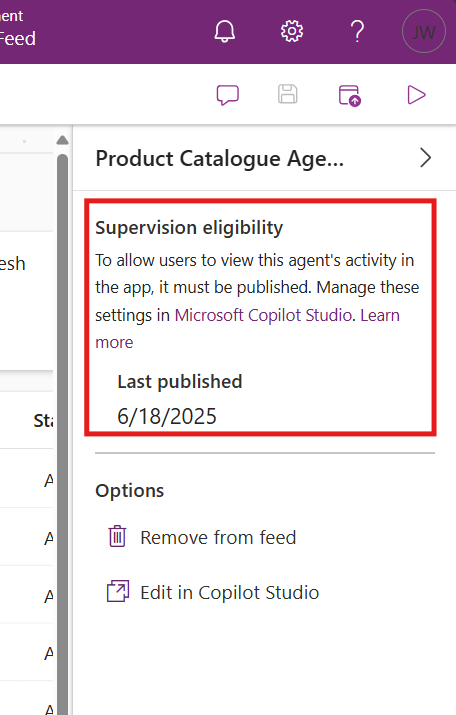Screen dimensions: 456x715
Task: Click the scrollbar up arrow
Action: point(62,140)
